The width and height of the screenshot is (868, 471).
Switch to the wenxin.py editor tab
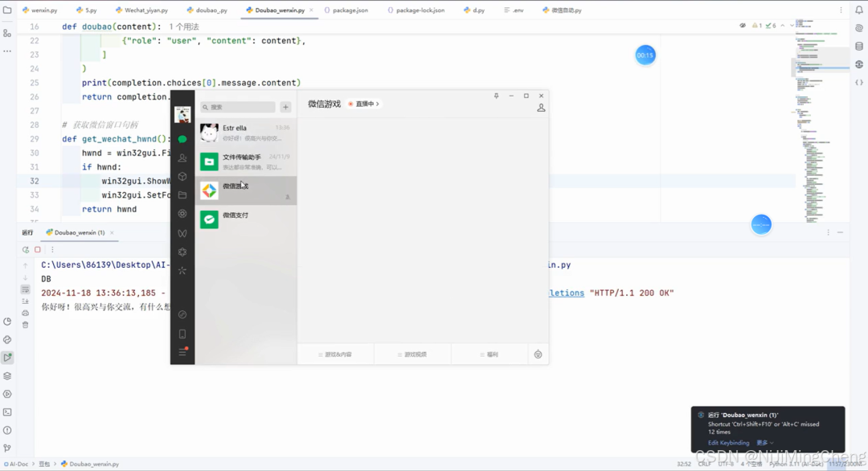[x=40, y=10]
